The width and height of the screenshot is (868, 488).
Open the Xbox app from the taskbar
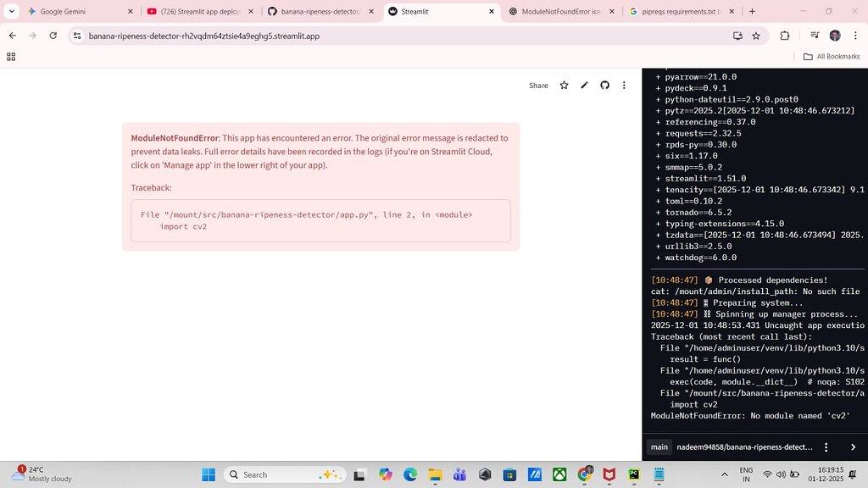point(559,474)
